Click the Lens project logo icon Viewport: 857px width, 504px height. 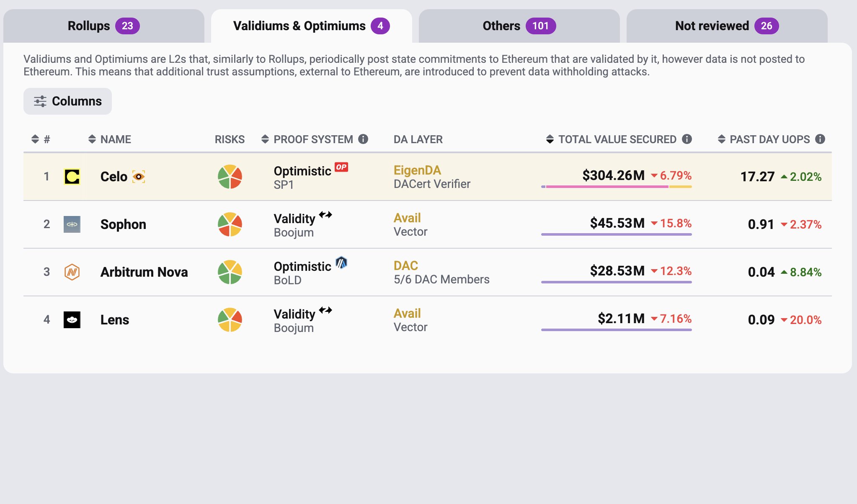(72, 320)
